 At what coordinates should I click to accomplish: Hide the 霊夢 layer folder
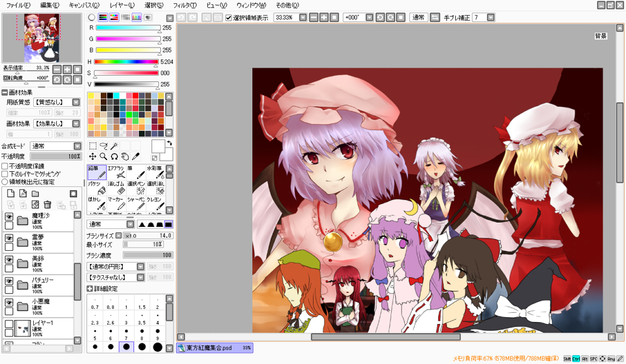pyautogui.click(x=9, y=238)
